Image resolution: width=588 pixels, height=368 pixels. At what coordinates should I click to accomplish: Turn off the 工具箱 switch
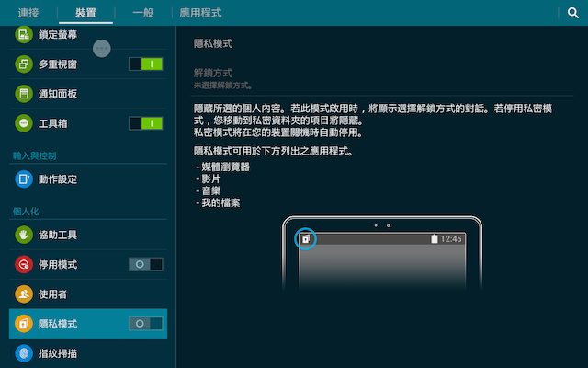click(145, 123)
